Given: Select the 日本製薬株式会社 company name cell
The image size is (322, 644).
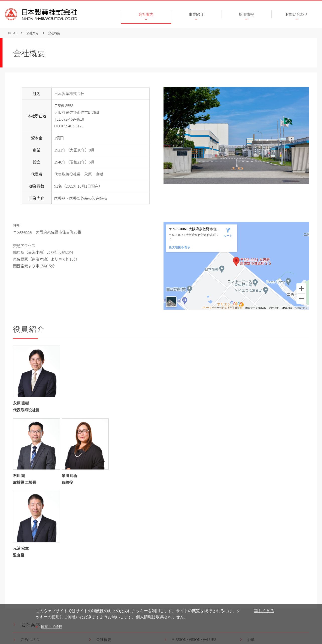Looking at the screenshot, I should click(101, 94).
